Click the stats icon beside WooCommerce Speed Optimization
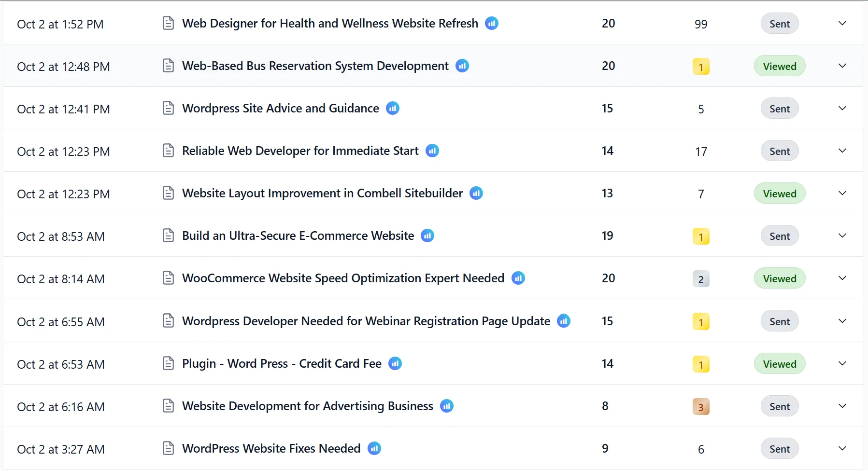Screen dimensions: 868x470 click(x=518, y=278)
